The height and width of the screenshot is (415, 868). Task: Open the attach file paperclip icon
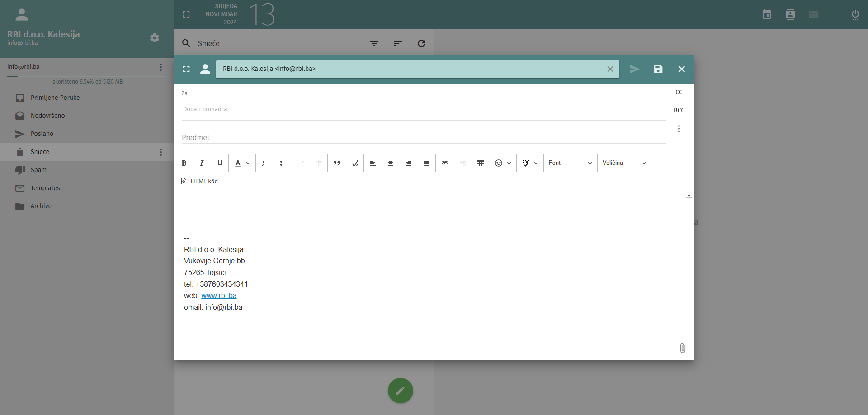[683, 348]
